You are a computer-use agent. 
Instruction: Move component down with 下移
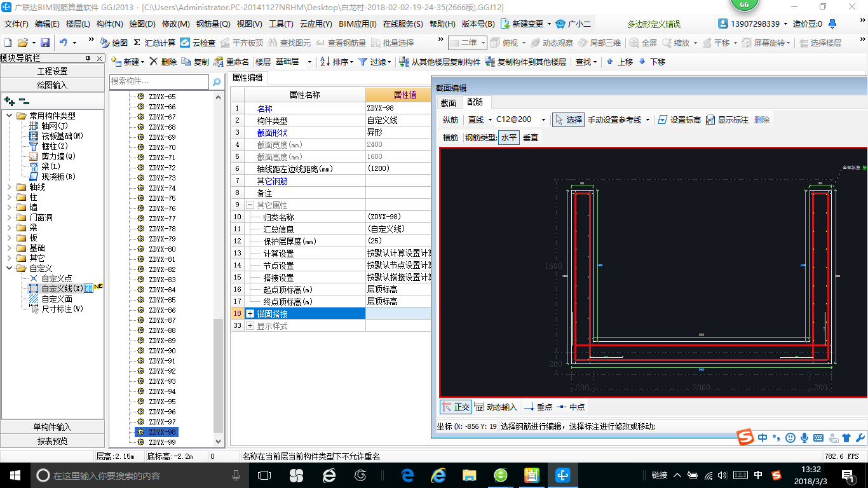(x=652, y=62)
